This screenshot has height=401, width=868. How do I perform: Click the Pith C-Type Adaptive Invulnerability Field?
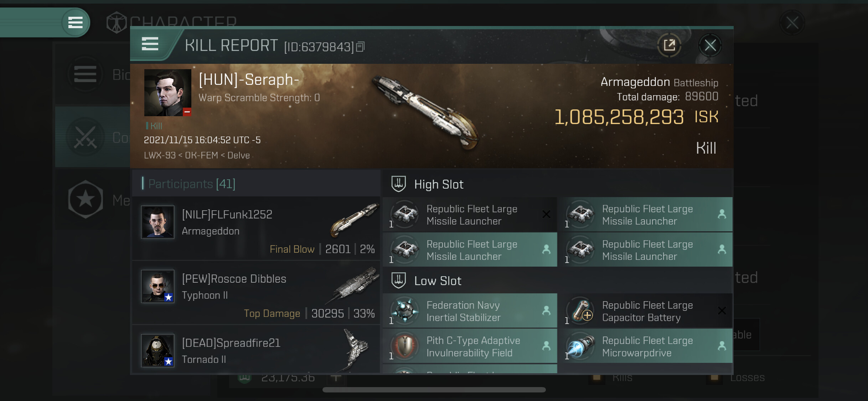click(x=470, y=346)
